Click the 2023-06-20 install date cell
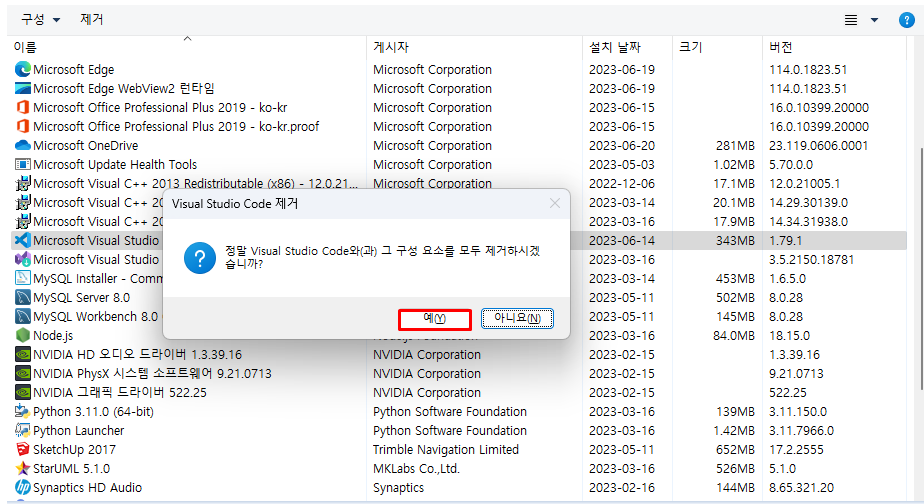Screen dimensions: 924x504 coord(622,146)
